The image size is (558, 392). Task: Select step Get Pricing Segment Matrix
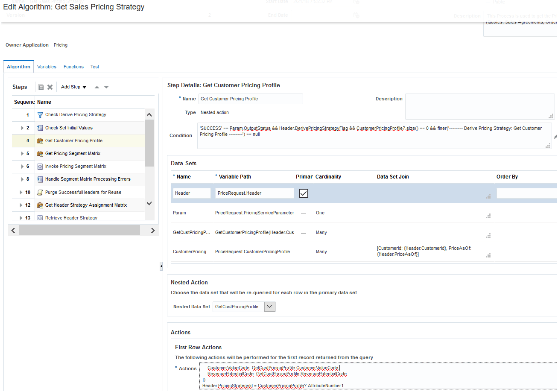78,153
